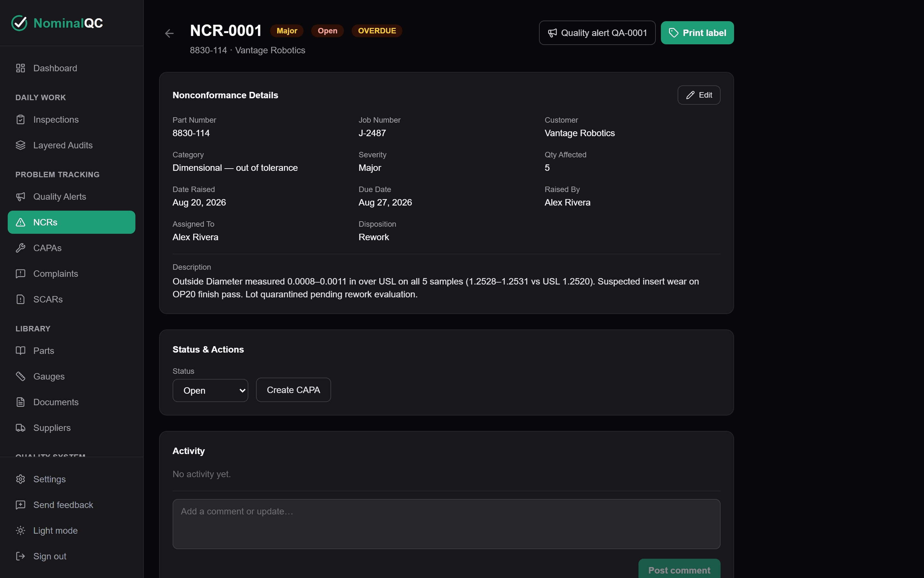Viewport: 924px width, 578px height.
Task: Open the Complaints page
Action: pyautogui.click(x=72, y=274)
